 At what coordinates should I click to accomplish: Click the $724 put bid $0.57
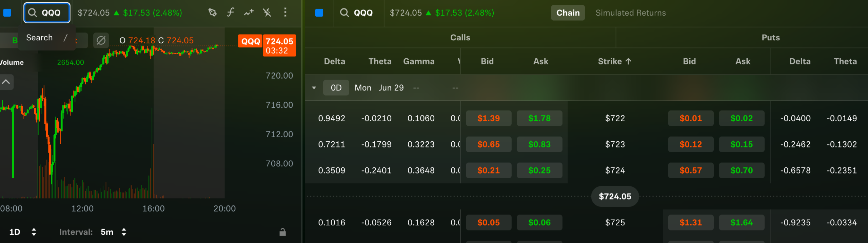[691, 170]
